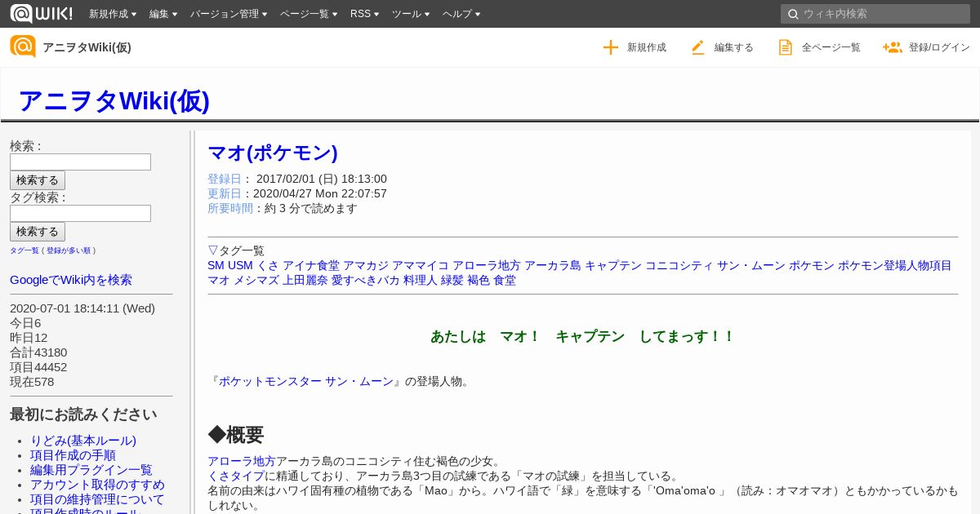This screenshot has width=980, height=514.
Task: Click the タグ検索 text input
Action: tap(80, 213)
